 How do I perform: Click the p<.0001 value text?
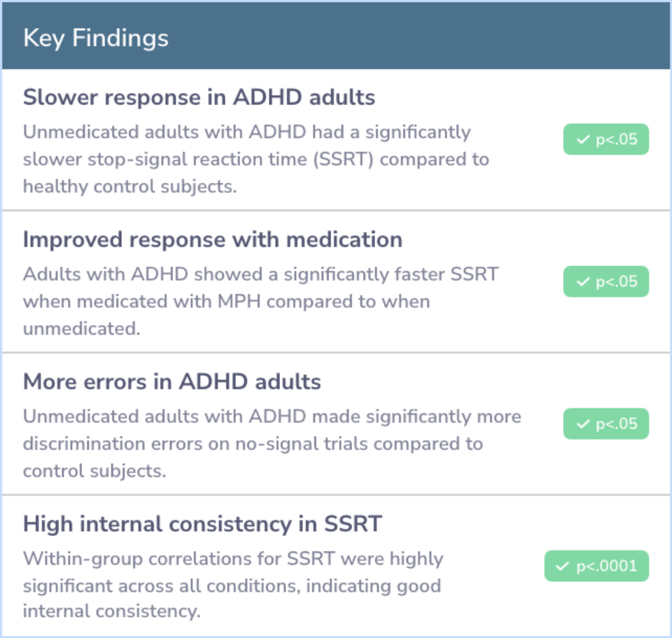[607, 566]
